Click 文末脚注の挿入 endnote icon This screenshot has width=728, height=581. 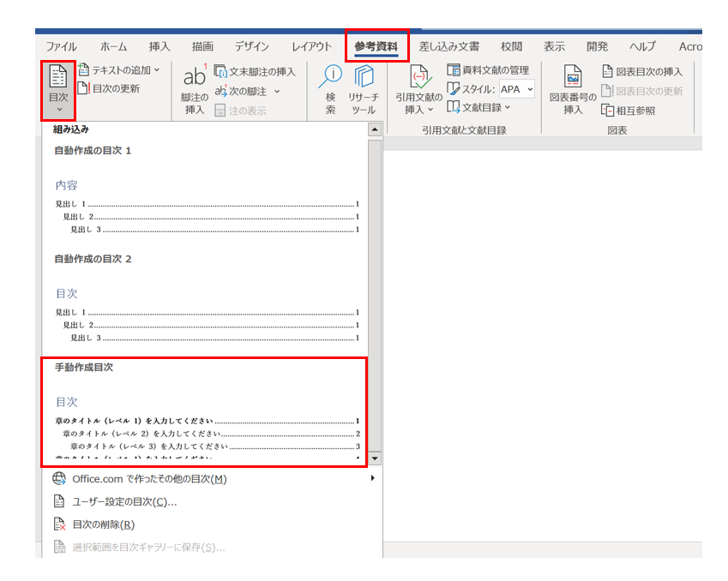pos(221,72)
